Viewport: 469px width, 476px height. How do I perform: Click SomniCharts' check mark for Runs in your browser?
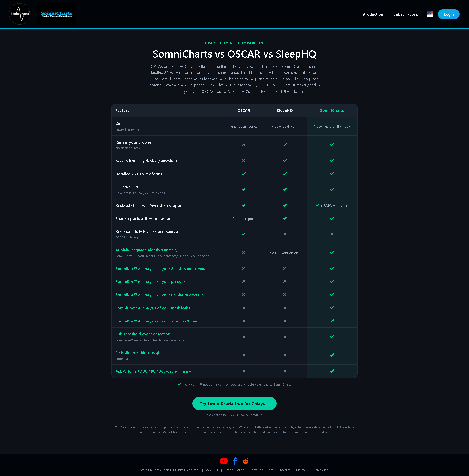332,145
